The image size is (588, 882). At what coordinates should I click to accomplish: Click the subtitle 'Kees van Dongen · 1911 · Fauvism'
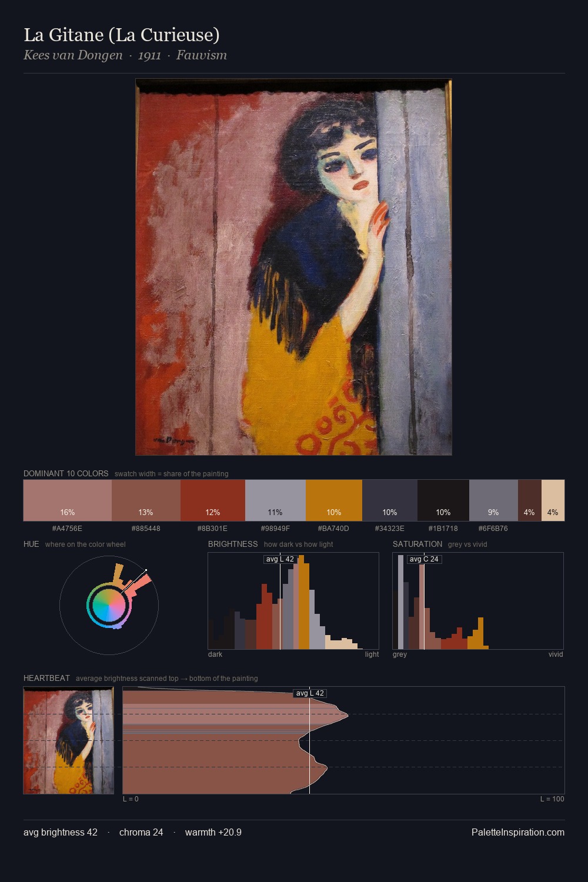pyautogui.click(x=125, y=55)
